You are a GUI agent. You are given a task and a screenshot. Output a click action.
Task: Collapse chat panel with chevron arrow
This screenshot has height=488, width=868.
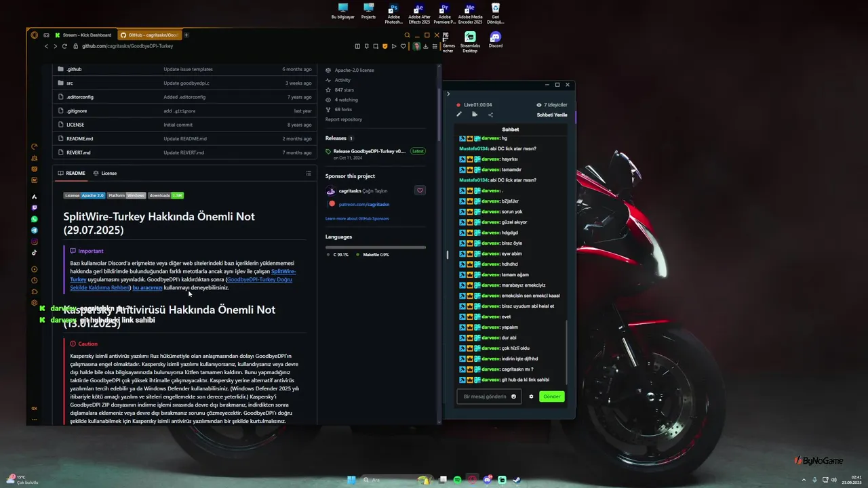448,94
